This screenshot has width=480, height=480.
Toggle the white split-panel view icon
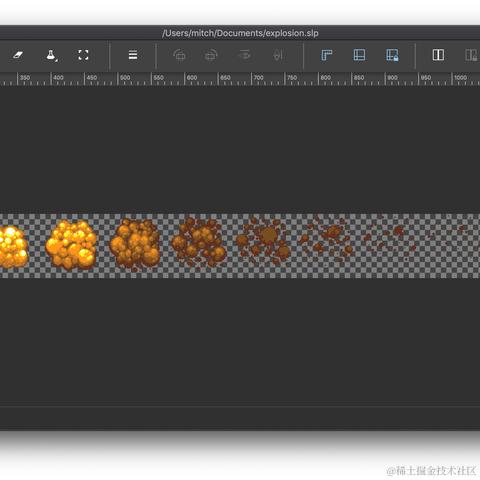coord(438,55)
